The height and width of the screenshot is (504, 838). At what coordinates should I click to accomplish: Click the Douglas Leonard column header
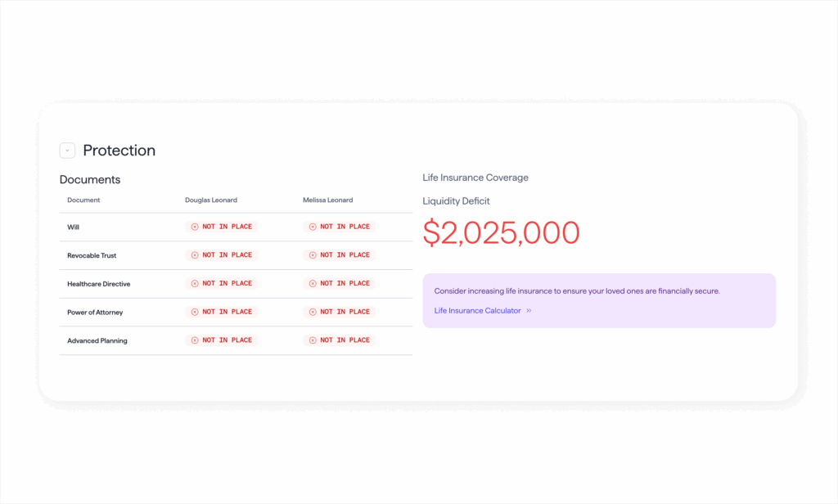click(211, 200)
